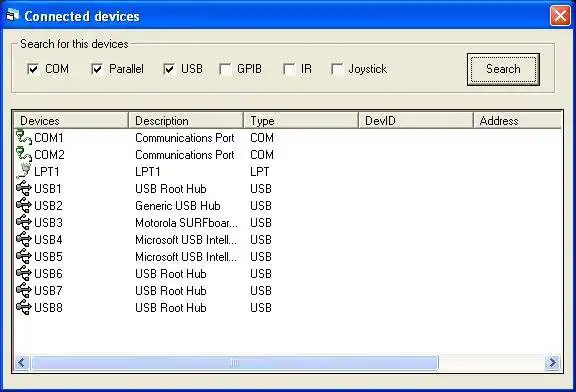576x392 pixels.
Task: Click the scroll left arrow
Action: pos(22,363)
